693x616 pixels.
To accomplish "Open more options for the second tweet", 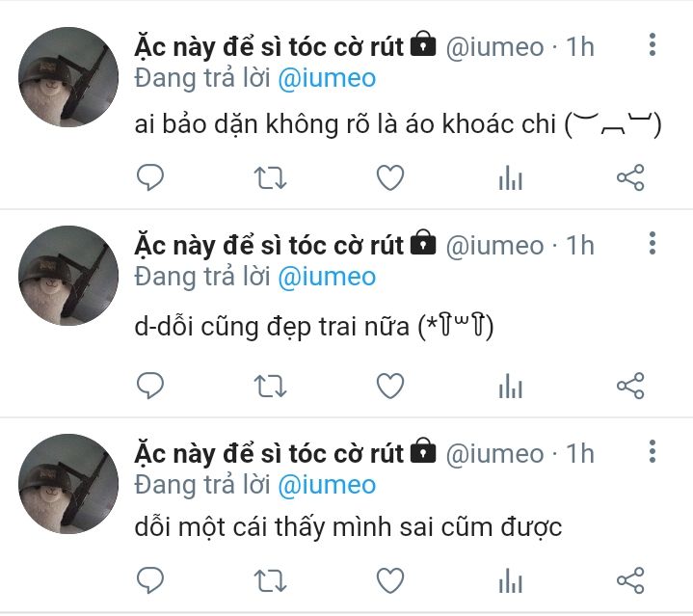I will pos(653,243).
